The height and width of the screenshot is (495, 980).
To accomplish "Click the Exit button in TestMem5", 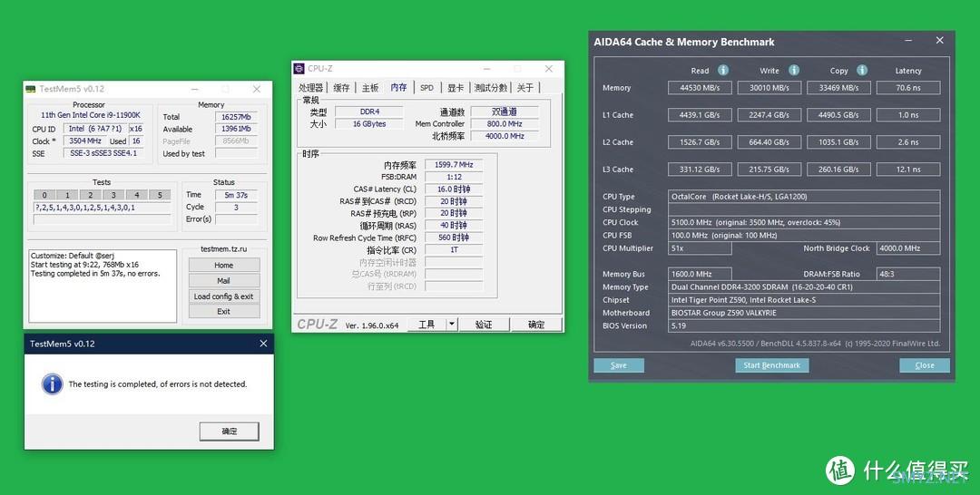I will pos(224,312).
